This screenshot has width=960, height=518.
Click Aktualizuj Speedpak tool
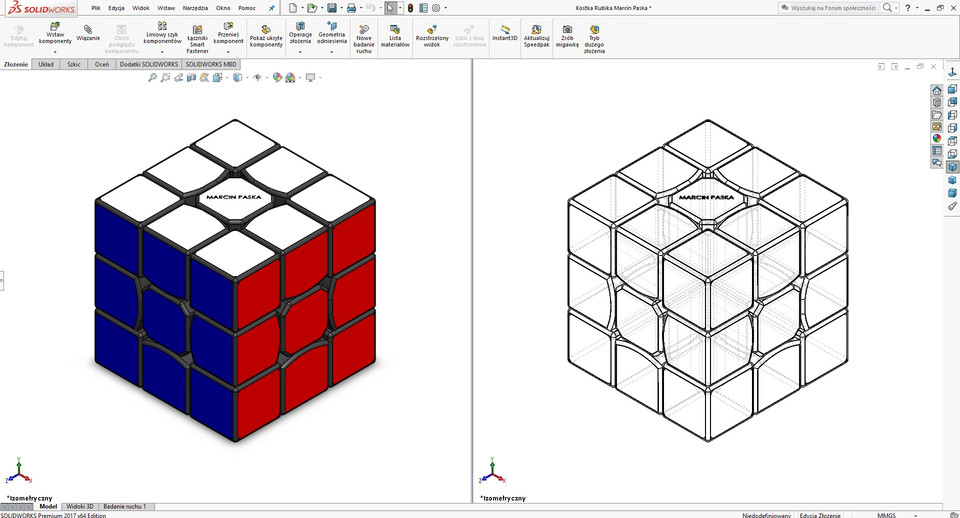point(536,37)
